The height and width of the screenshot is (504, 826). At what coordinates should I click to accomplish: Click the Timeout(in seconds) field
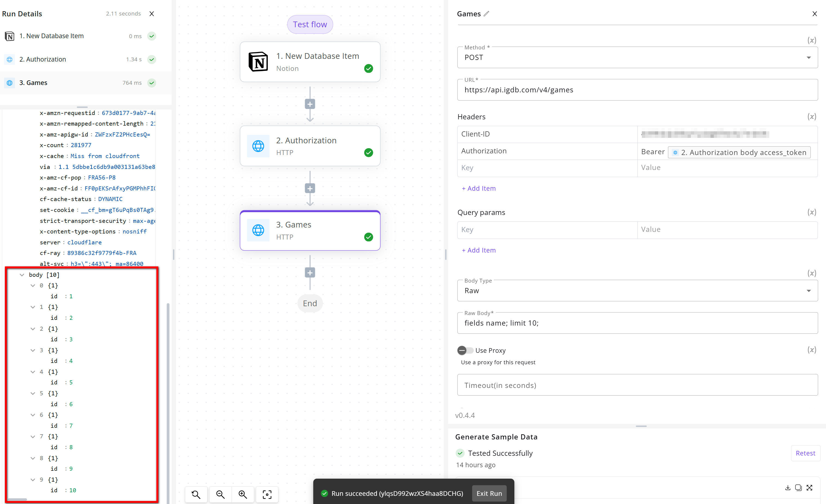[x=637, y=385]
